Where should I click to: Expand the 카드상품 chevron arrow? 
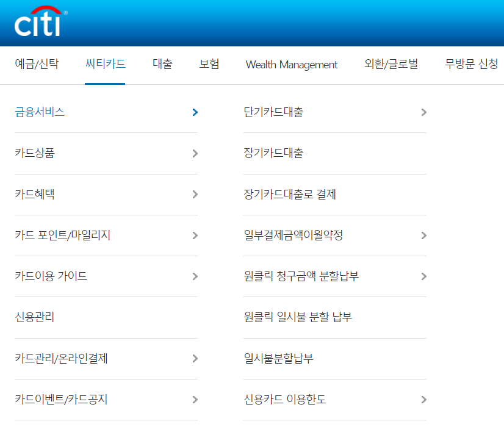(x=195, y=153)
